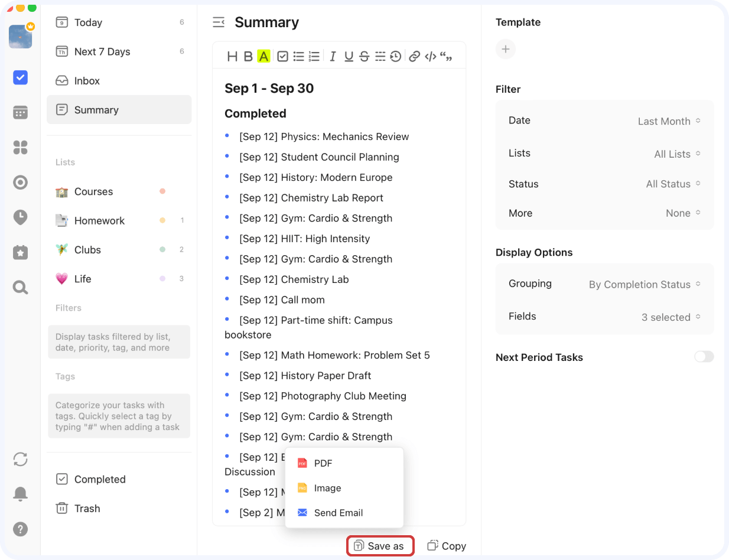Viewport: 729px width, 560px height.
Task: Select Send Email in export menu
Action: pyautogui.click(x=338, y=513)
